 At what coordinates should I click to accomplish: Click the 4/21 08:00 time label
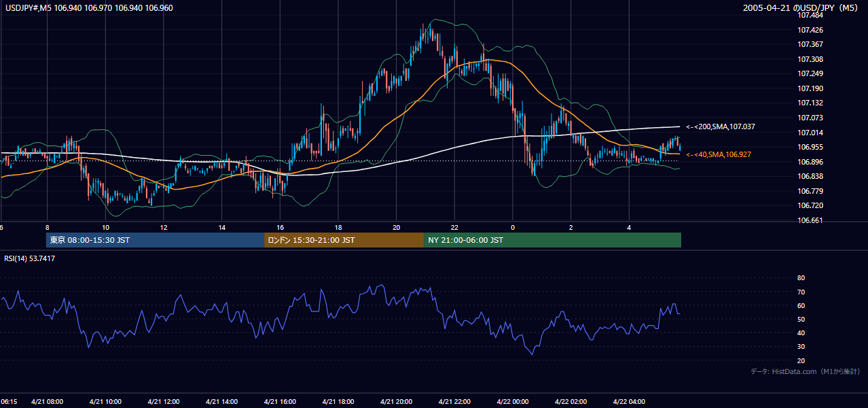[47, 402]
